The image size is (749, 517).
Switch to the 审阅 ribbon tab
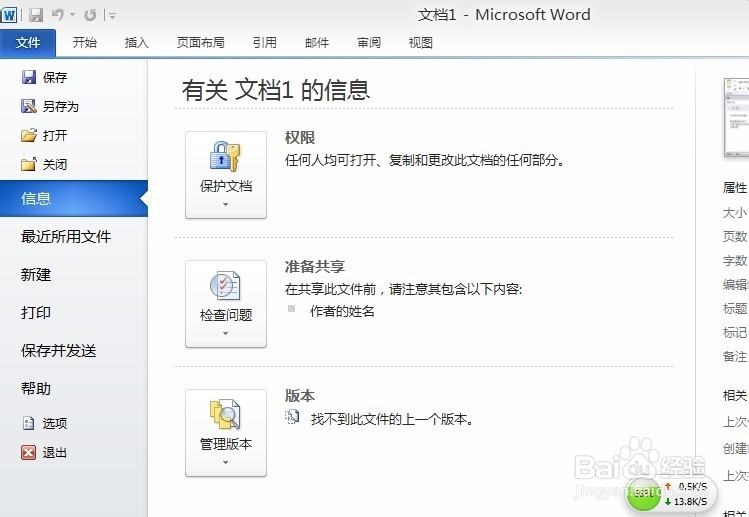(369, 43)
